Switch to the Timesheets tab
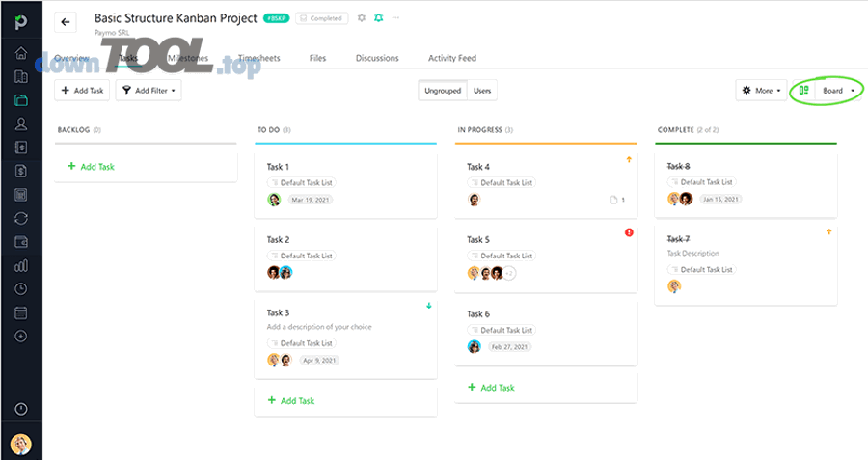The height and width of the screenshot is (460, 868). [x=259, y=58]
